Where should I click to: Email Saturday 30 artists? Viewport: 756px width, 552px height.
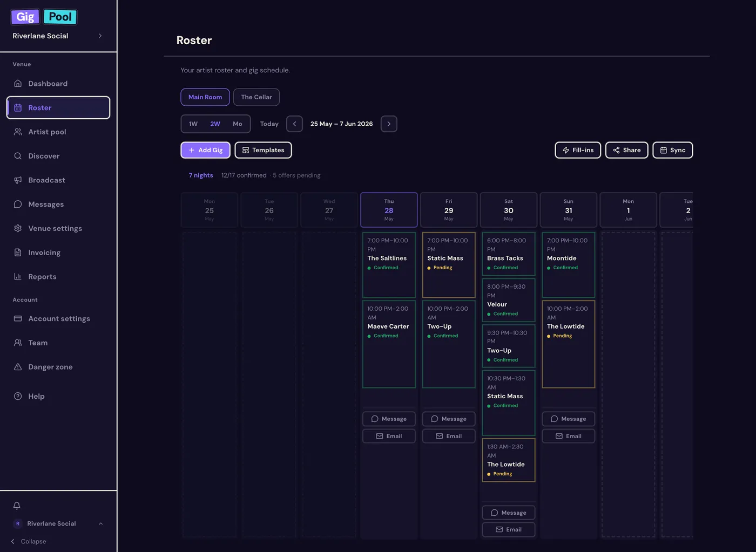(x=509, y=529)
